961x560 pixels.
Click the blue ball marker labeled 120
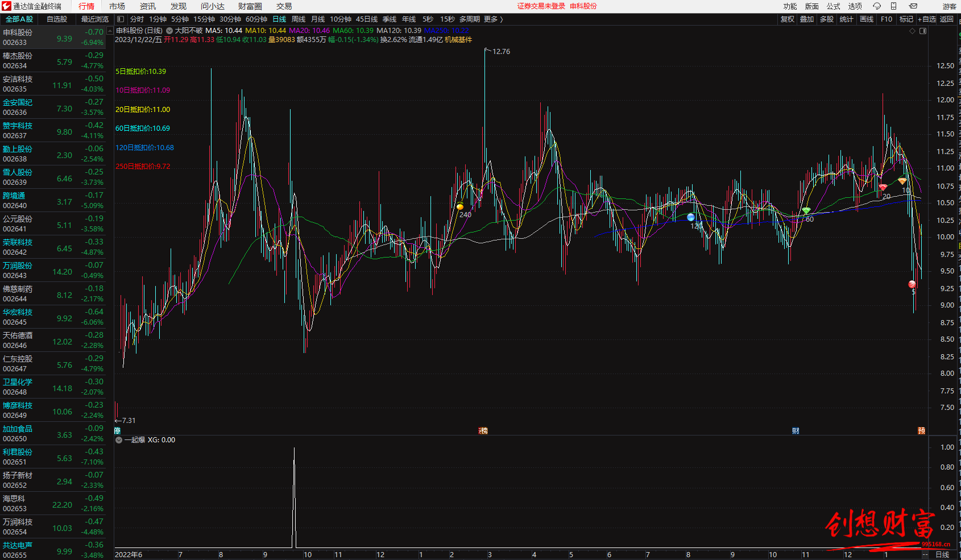point(690,217)
